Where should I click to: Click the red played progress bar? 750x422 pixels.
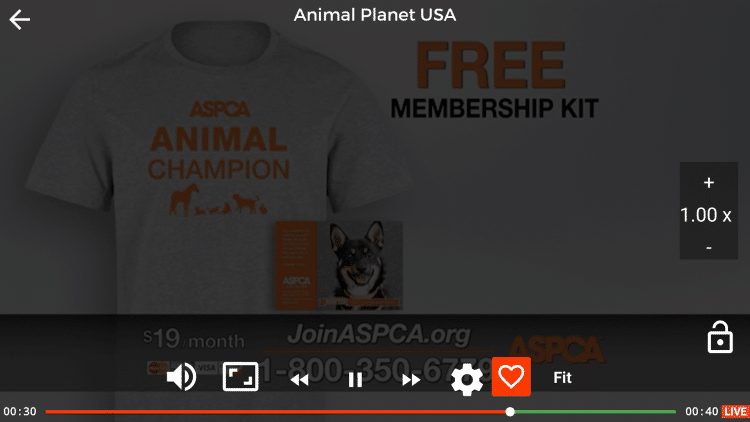click(x=276, y=411)
